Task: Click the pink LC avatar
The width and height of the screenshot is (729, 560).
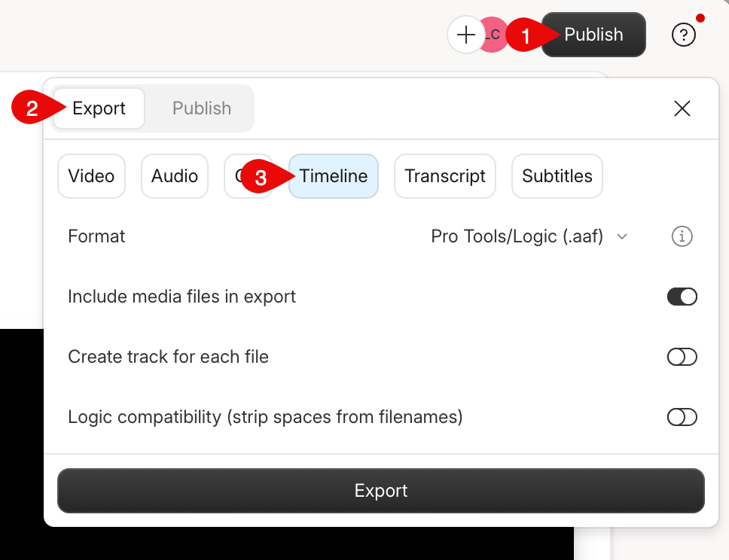Action: 493,35
